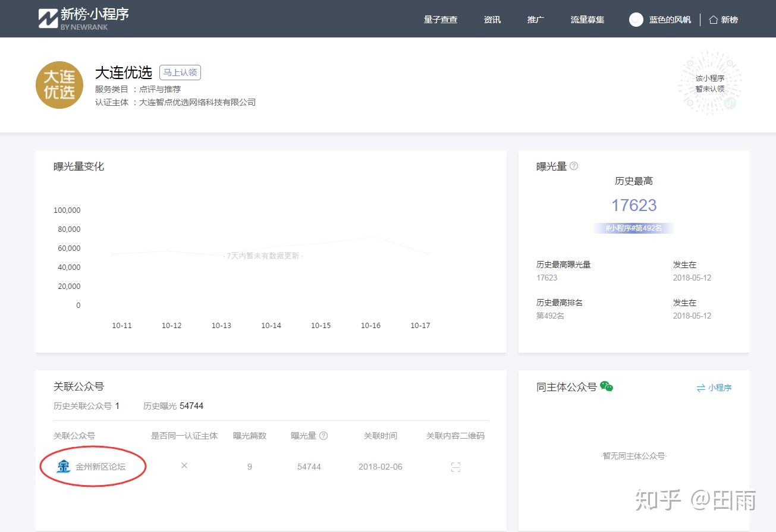This screenshot has width=776, height=532.
Task: Click the 大连智点优选网络科技有限公司 company name
Action: tap(197, 102)
